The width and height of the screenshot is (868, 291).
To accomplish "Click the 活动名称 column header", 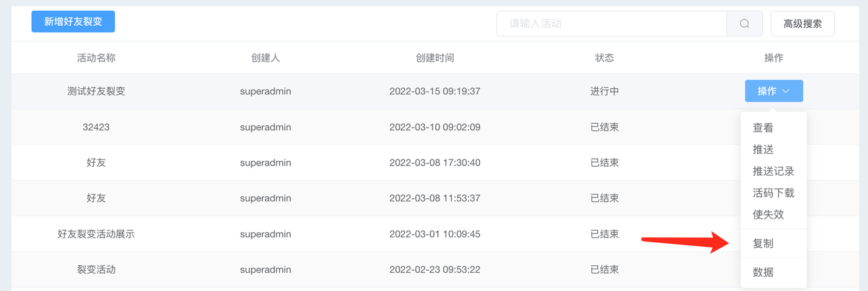I will pyautogui.click(x=96, y=58).
